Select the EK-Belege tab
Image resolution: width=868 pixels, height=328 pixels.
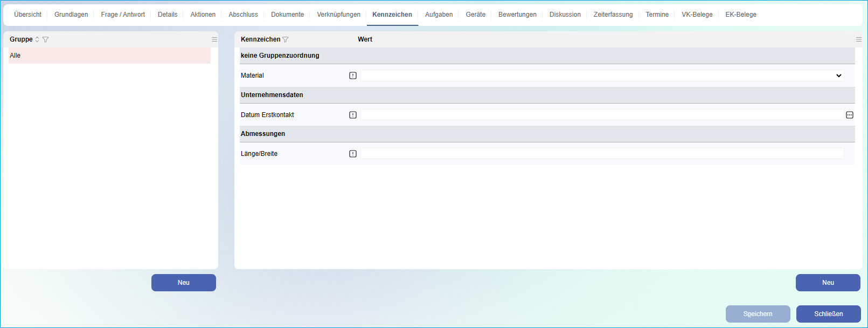pos(740,15)
